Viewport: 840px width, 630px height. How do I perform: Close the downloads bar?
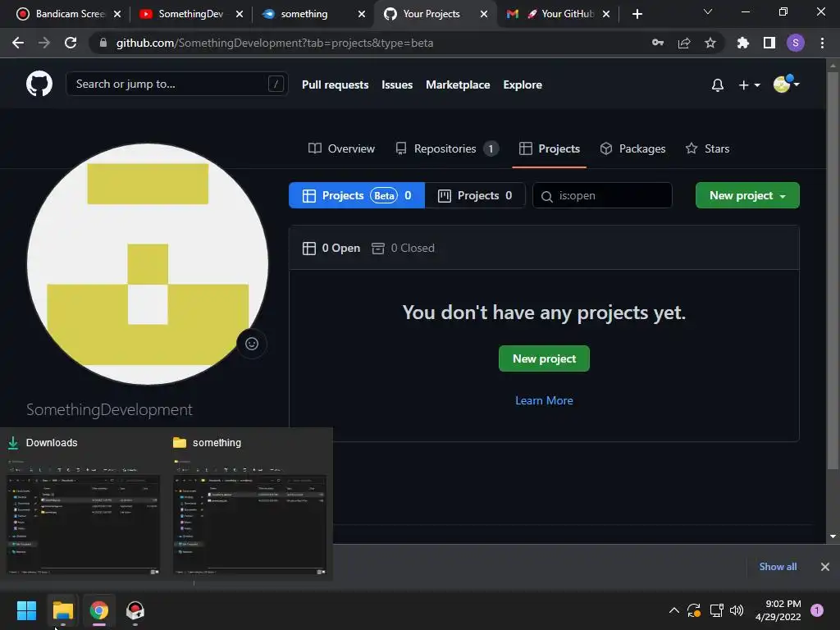(825, 567)
